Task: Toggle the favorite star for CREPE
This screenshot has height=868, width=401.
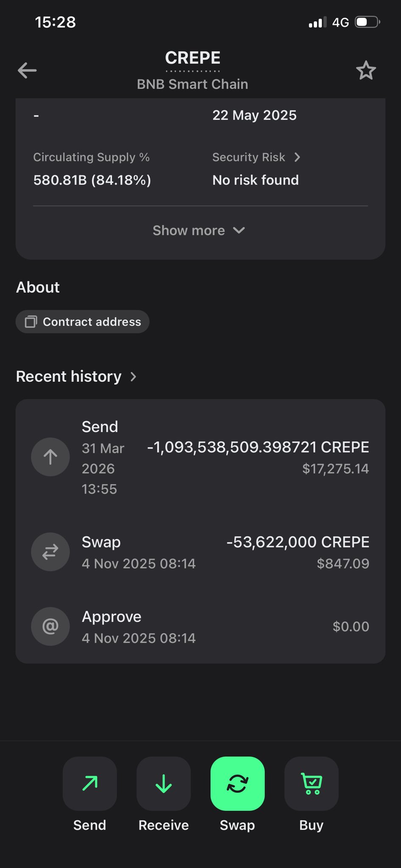Action: click(366, 70)
